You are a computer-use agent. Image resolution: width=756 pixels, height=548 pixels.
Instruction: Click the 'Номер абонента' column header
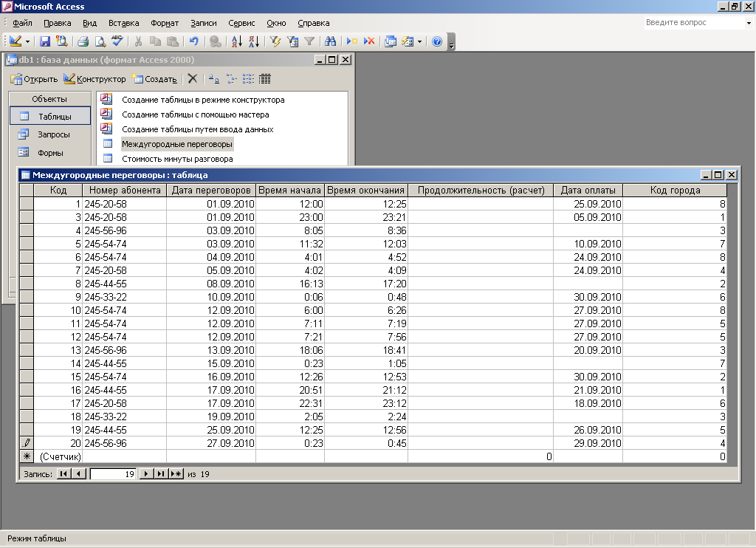click(x=124, y=190)
